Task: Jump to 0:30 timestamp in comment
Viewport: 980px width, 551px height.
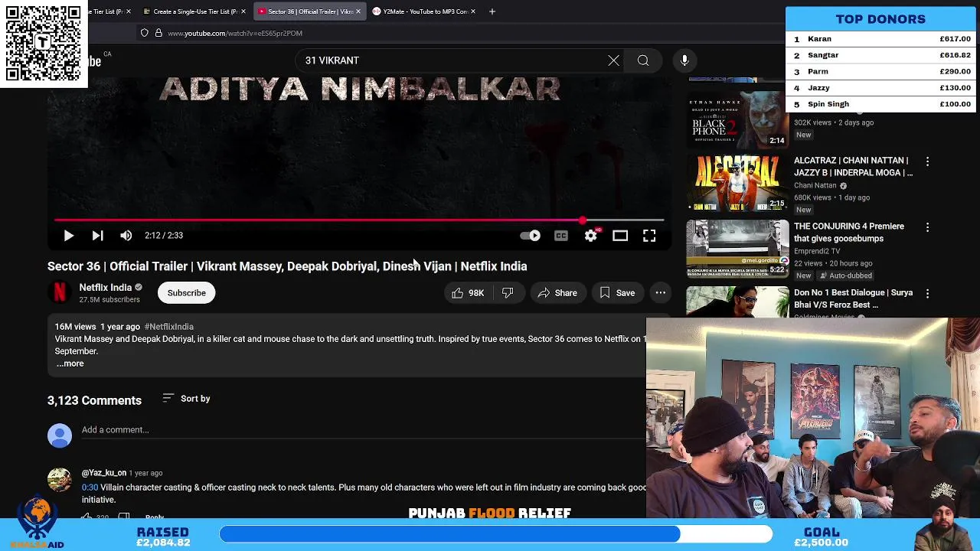Action: click(90, 487)
